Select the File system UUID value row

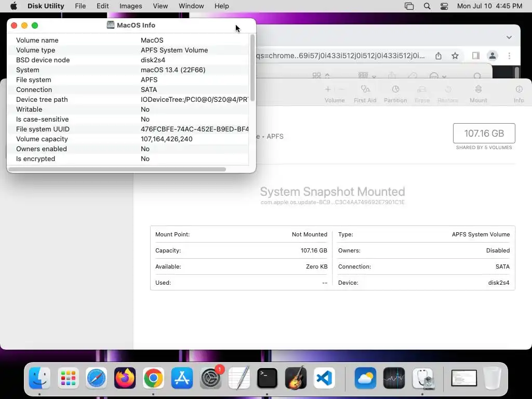(195, 129)
